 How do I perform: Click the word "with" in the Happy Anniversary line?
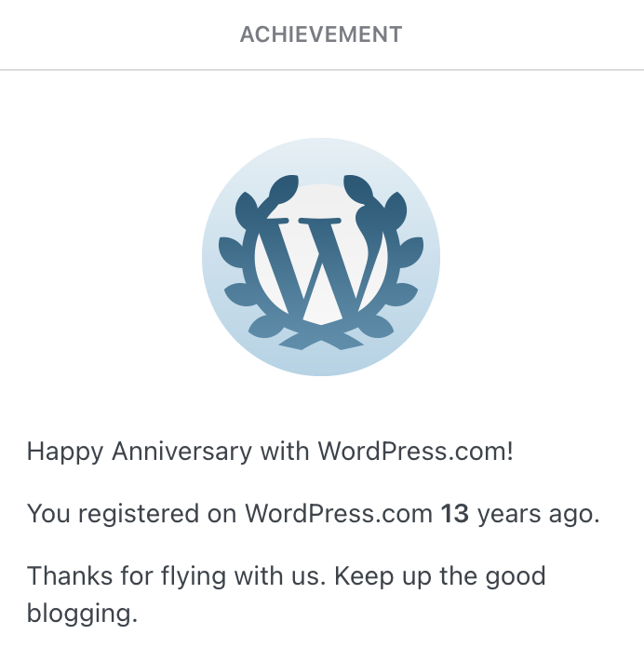pos(285,452)
